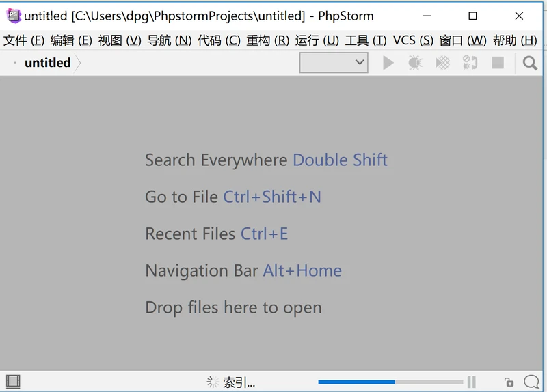Open the 编辑 (E) menu
The image size is (547, 392).
71,40
